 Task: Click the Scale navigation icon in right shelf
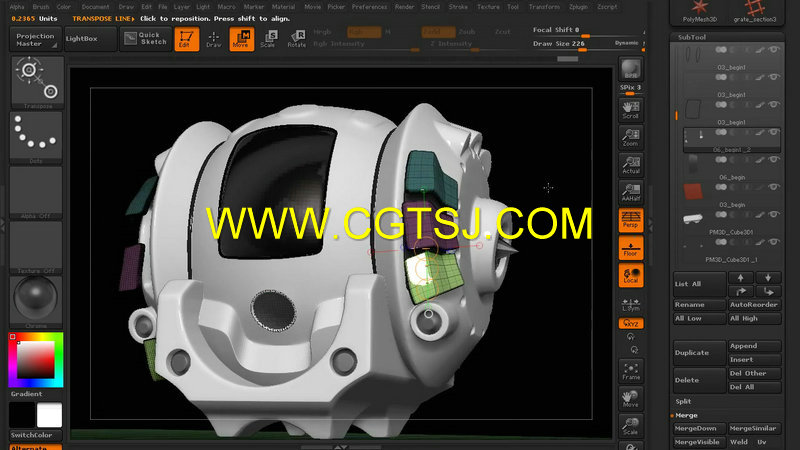coord(631,426)
